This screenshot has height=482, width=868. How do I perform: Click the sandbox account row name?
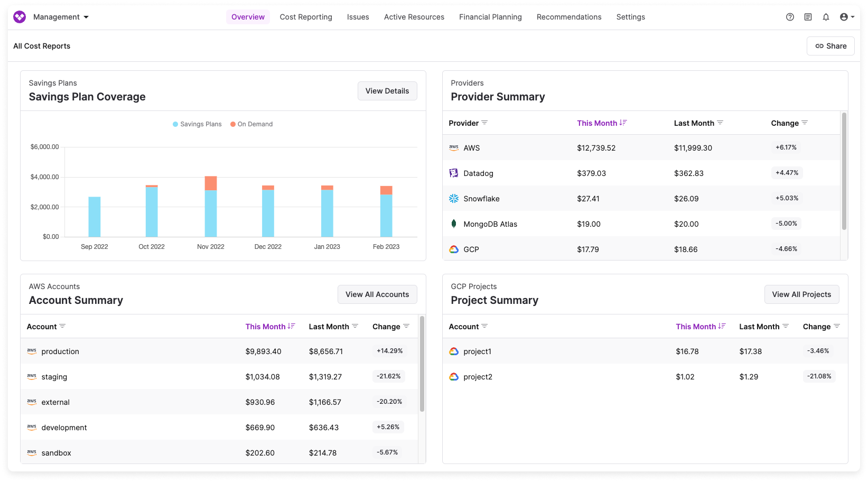[x=56, y=453]
